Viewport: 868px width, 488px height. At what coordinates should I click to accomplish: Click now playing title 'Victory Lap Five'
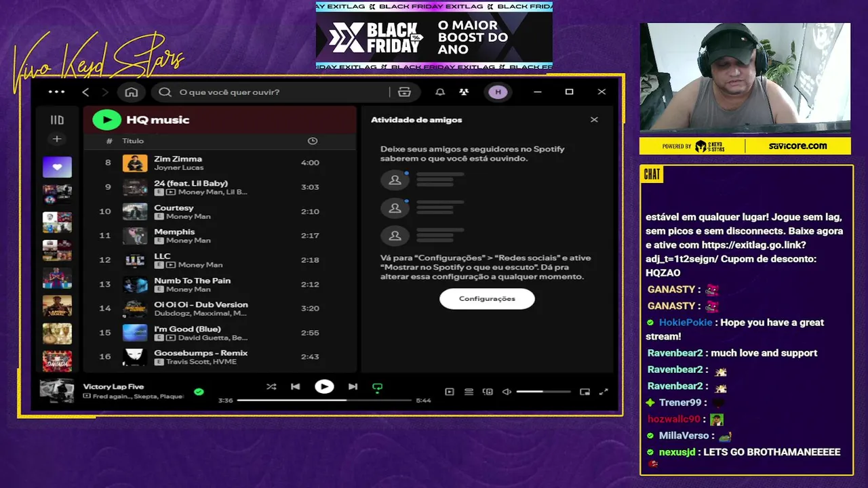(113, 387)
